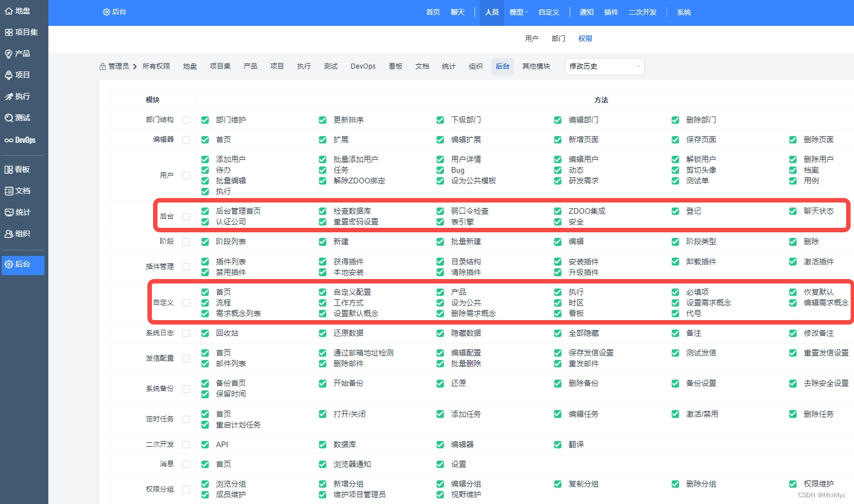
Task: Select the 统计 permission tab
Action: (x=449, y=66)
